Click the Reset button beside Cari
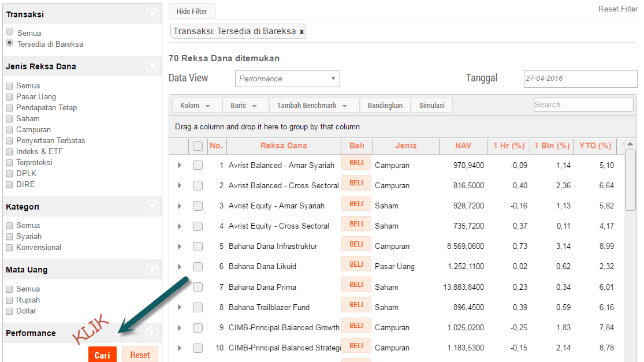 pos(140,354)
